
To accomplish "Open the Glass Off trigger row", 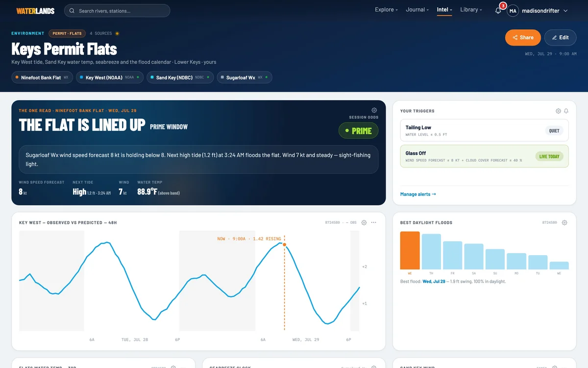I will tap(485, 156).
